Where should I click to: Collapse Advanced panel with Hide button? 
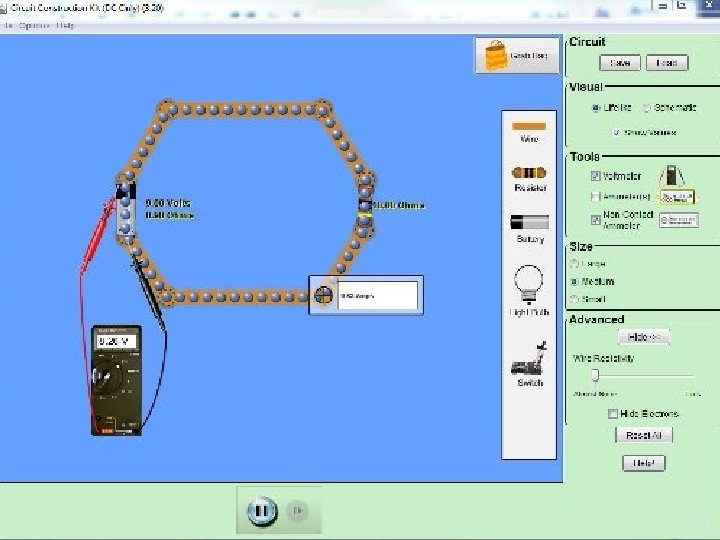click(644, 337)
